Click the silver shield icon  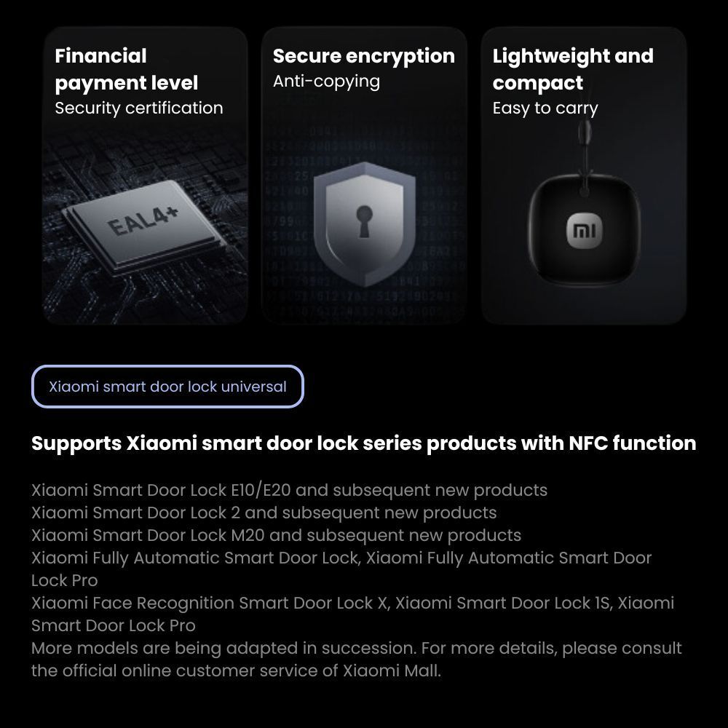(x=363, y=221)
